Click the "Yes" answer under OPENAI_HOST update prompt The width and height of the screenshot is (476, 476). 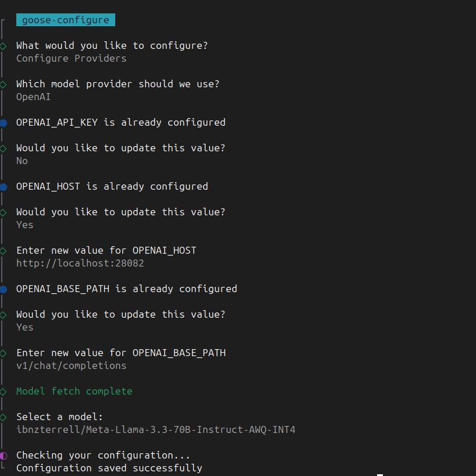click(24, 225)
